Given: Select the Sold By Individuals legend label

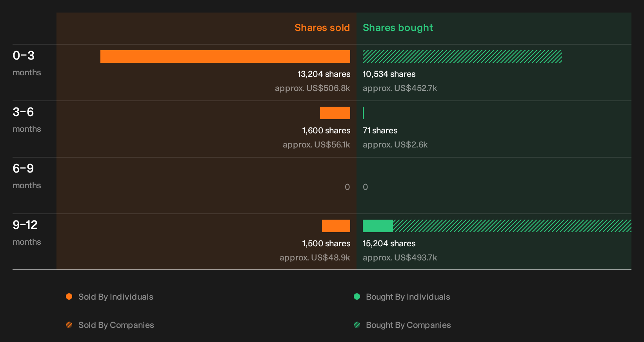Looking at the screenshot, I should pos(116,297).
